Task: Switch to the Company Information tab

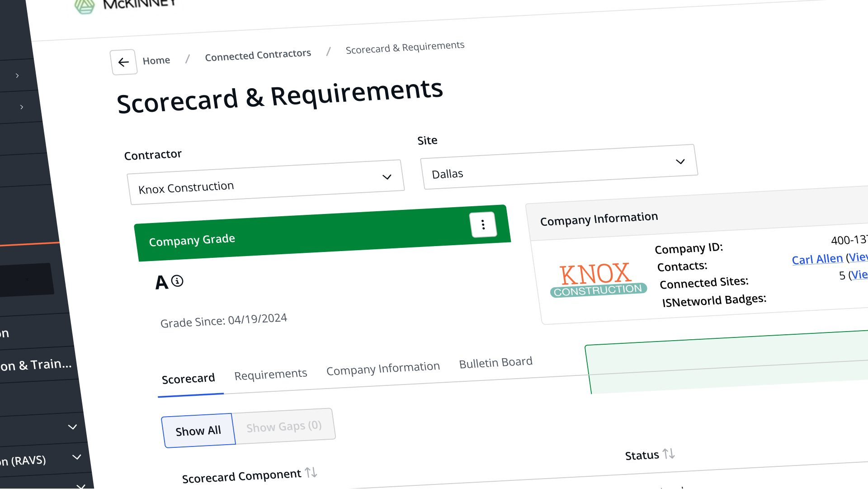Action: 383,369
